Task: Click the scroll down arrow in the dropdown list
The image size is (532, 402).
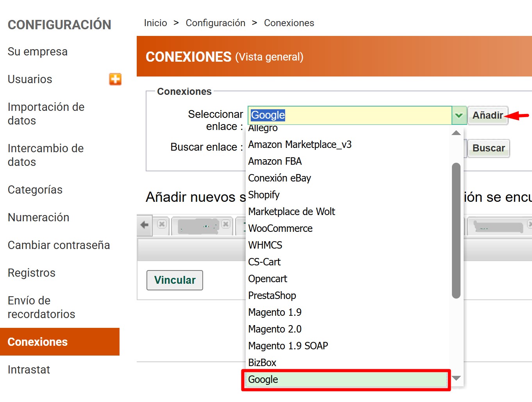Action: click(x=456, y=378)
